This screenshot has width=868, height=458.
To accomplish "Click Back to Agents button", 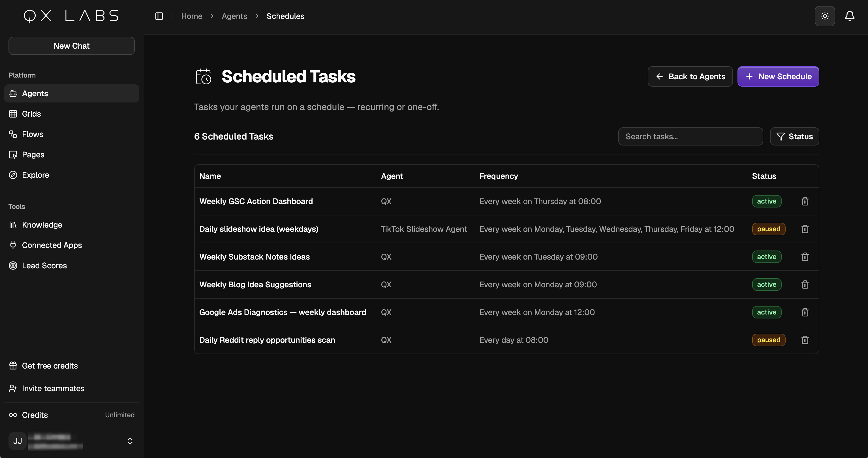I will pos(690,76).
